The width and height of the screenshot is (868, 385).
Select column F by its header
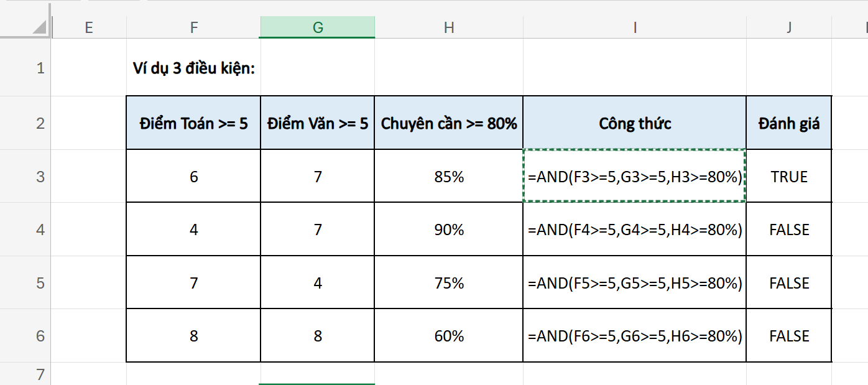point(193,26)
